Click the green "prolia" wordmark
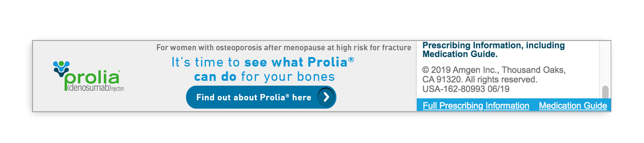This screenshot has height=143, width=644. (x=92, y=78)
